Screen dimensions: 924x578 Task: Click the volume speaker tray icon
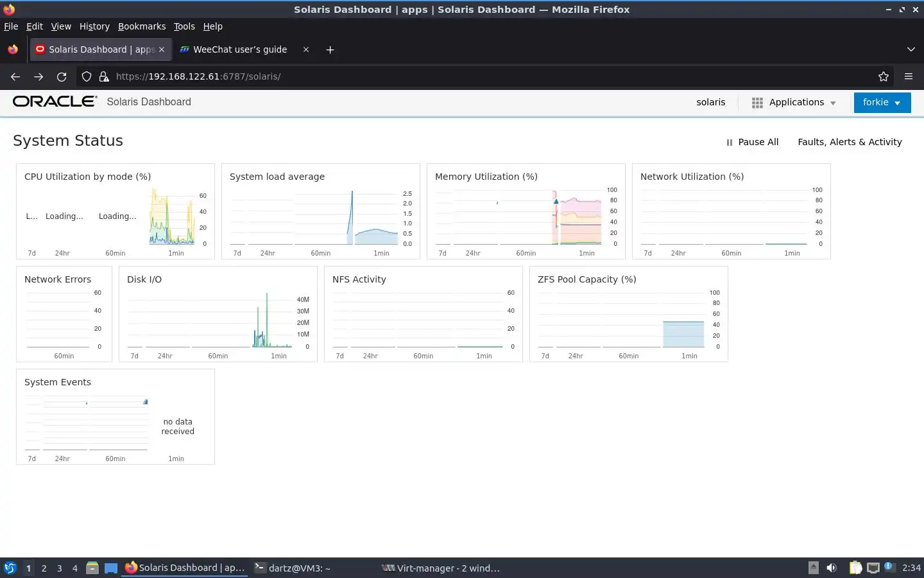click(x=832, y=568)
